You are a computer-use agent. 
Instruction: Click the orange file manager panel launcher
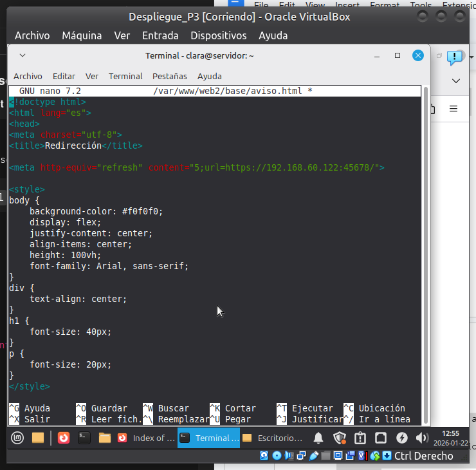pyautogui.click(x=38, y=438)
